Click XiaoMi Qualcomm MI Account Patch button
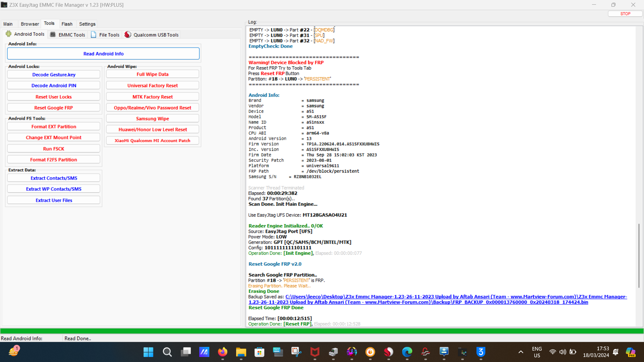This screenshot has height=362, width=644. [x=153, y=140]
